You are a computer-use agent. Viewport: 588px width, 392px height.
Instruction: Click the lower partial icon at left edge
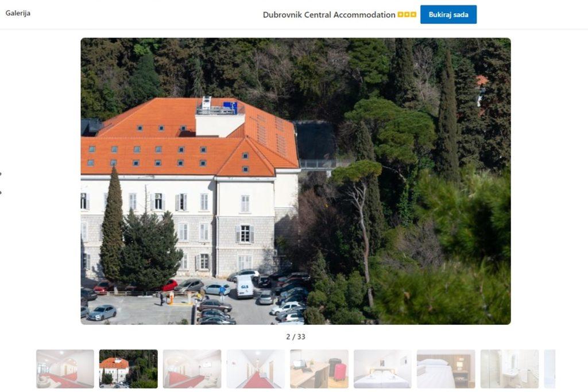(1, 192)
